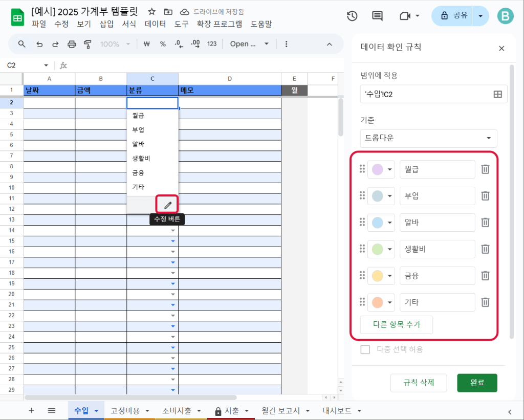
Task: Expand the Name Box dropdown arrow
Action: coord(46,65)
